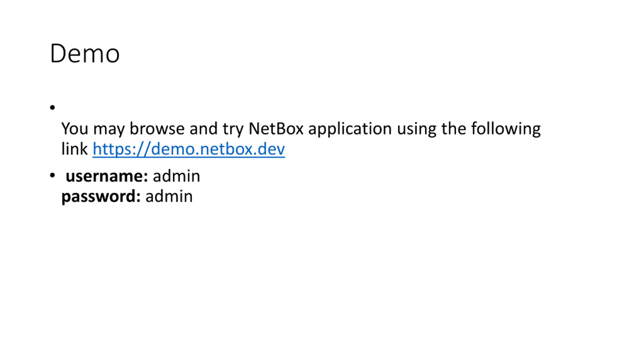Click the word browse in the sentence
This screenshot has width=644, height=362.
157,129
